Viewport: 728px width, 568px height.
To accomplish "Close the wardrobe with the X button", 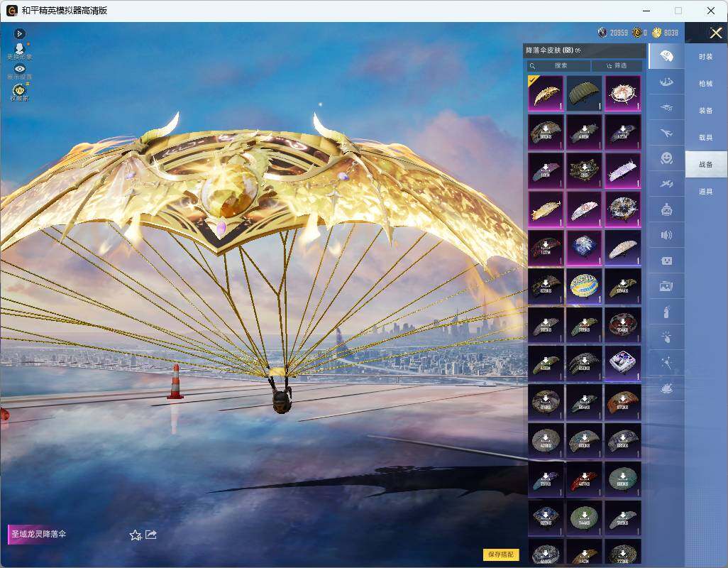I will point(715,33).
